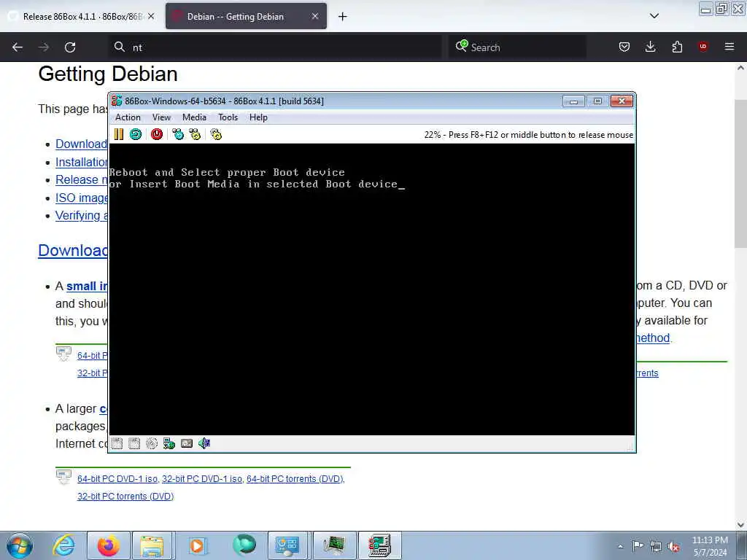Image resolution: width=747 pixels, height=560 pixels.
Task: Send Ctrl+Alt+Esc using the yellow toolbar icon
Action: tap(195, 134)
